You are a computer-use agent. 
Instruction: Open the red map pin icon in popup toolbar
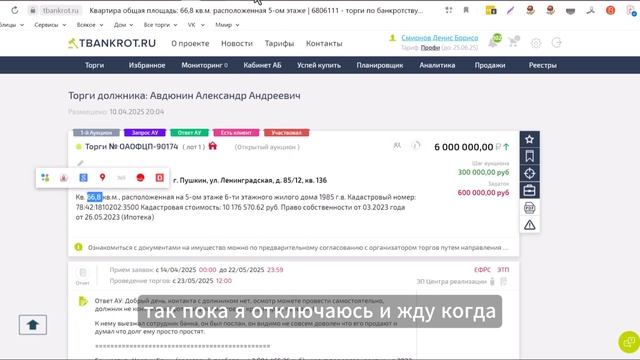tap(102, 177)
